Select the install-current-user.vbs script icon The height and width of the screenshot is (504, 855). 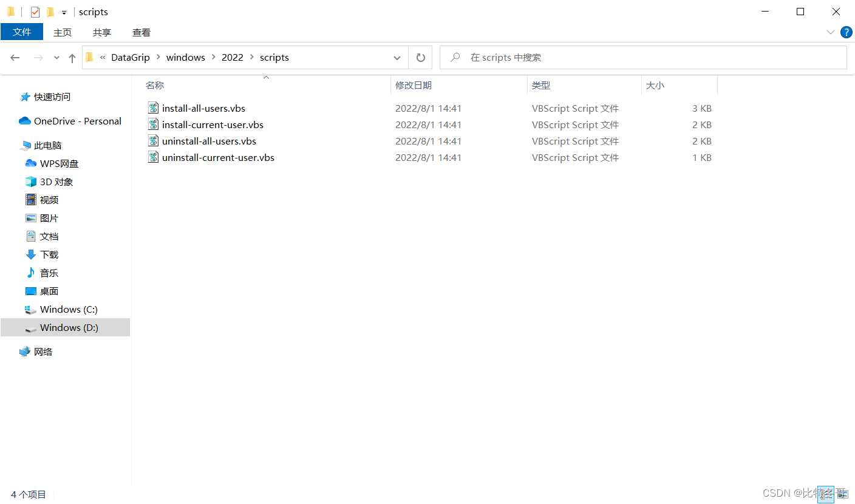tap(153, 124)
